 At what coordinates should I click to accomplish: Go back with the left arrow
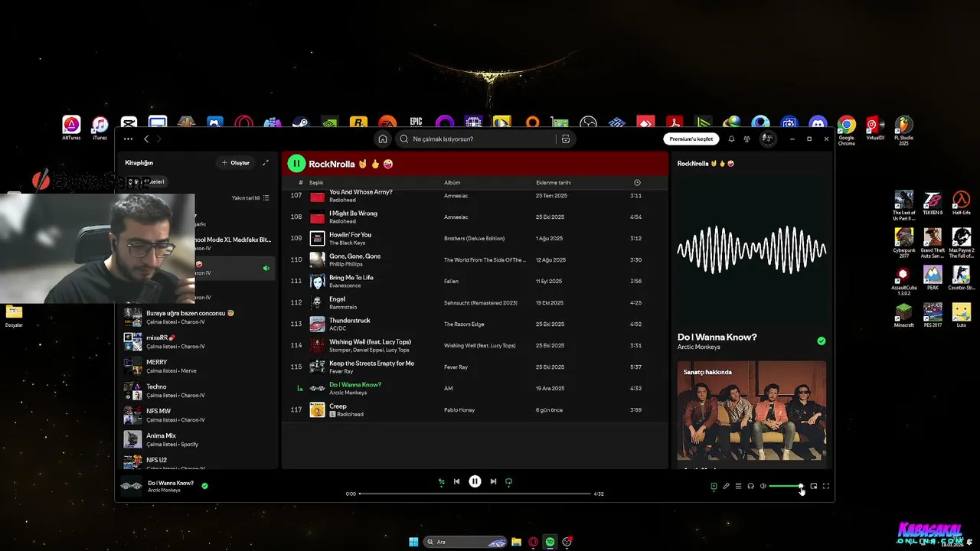click(x=146, y=139)
